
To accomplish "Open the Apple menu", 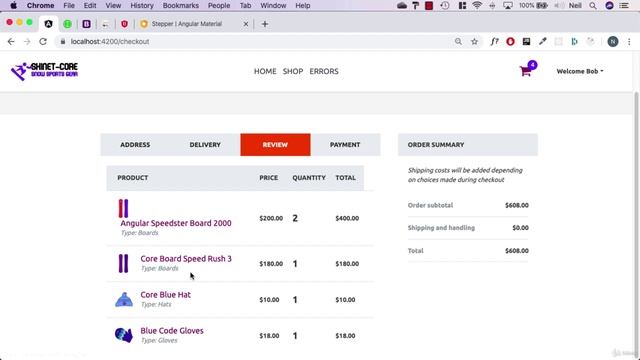I will click(x=13, y=5).
